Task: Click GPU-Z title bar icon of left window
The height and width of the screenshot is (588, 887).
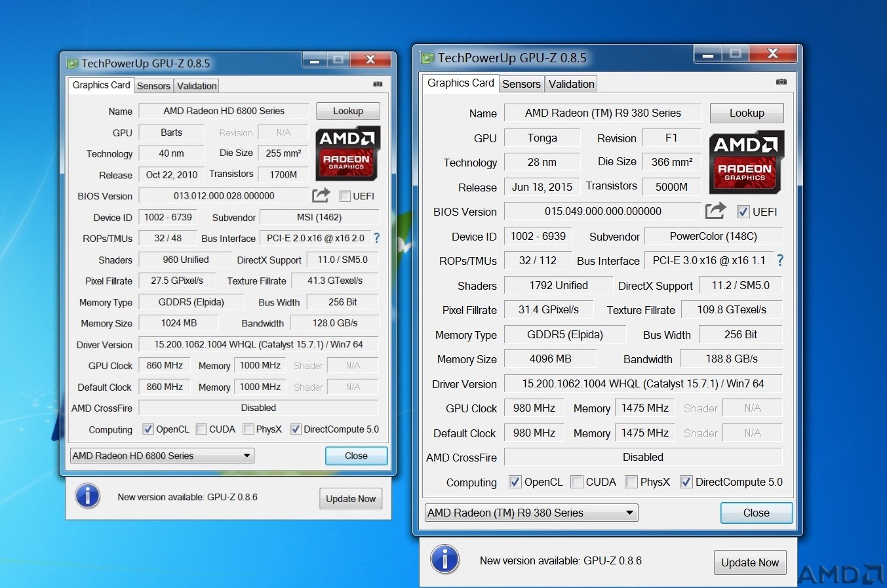Action: [x=72, y=64]
